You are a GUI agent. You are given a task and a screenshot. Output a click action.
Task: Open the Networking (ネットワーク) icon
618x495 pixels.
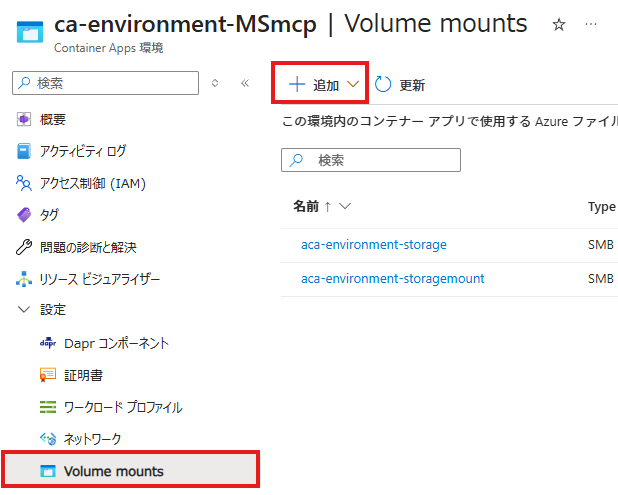click(x=48, y=439)
